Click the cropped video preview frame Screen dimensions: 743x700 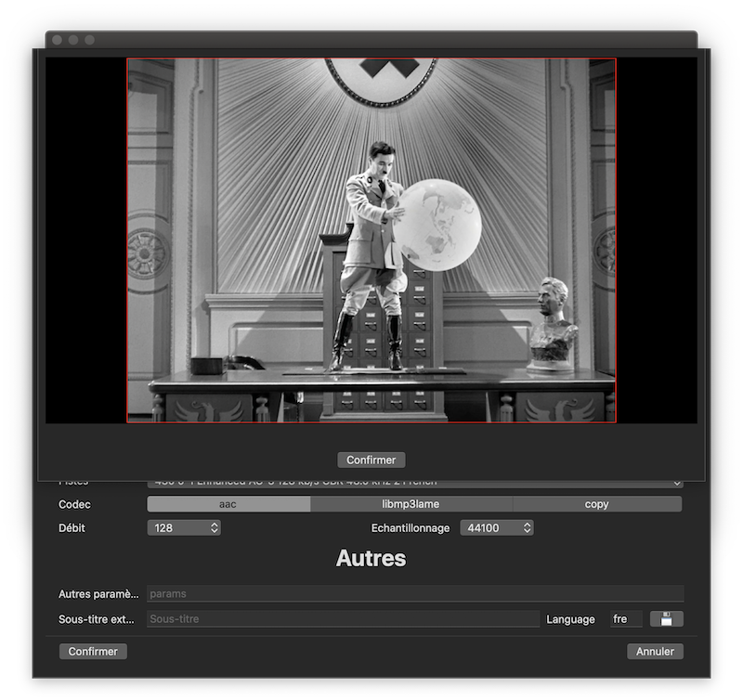[x=371, y=240]
